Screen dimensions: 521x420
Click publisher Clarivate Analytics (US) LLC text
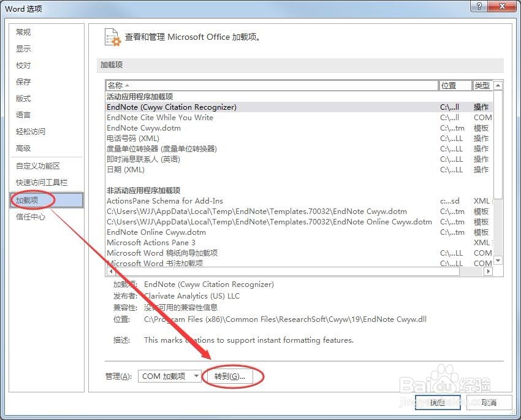tap(192, 296)
